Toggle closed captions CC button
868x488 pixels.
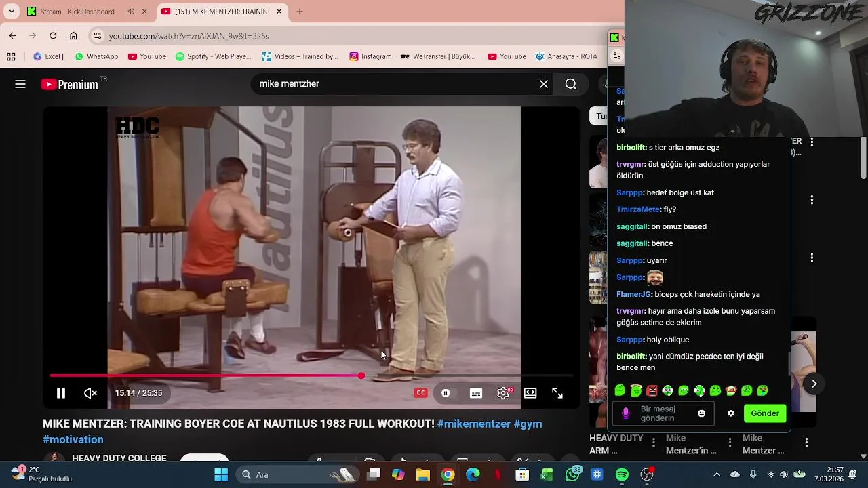coord(420,393)
